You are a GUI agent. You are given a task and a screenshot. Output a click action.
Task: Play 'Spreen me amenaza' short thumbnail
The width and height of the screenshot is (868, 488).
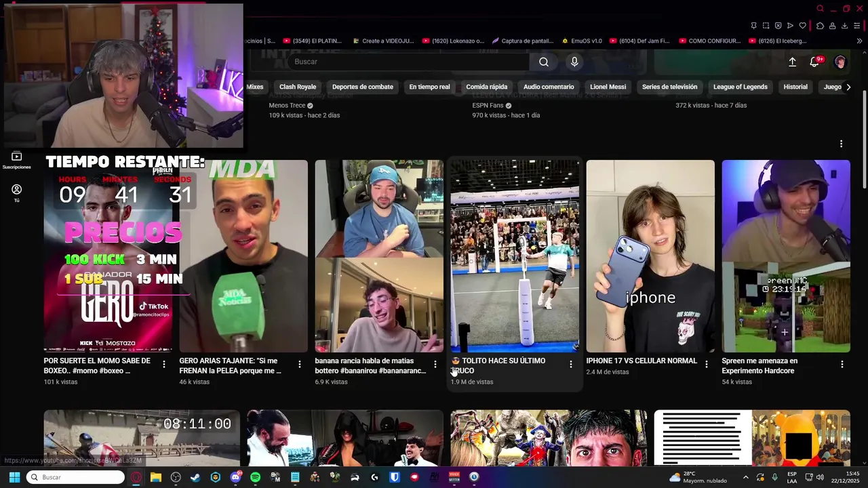pos(786,256)
